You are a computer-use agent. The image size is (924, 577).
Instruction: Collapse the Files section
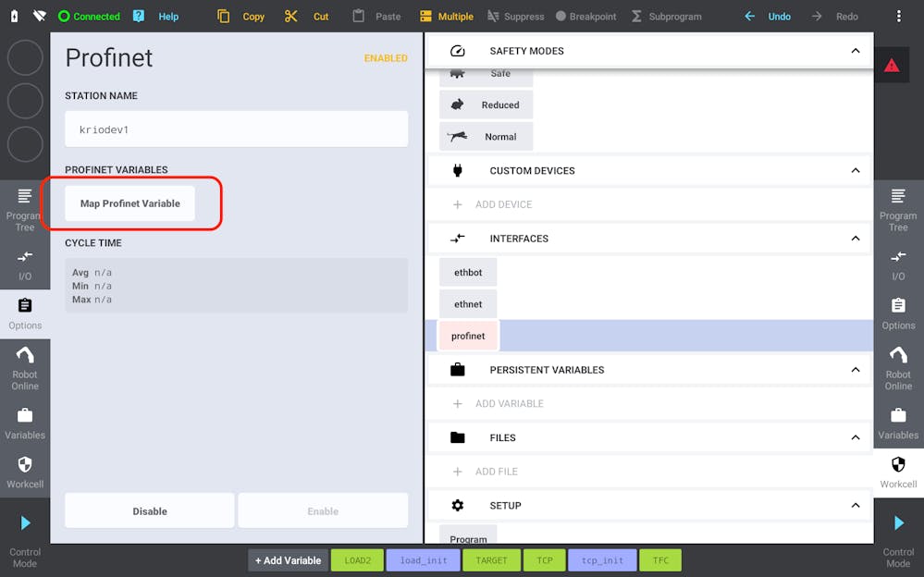855,437
